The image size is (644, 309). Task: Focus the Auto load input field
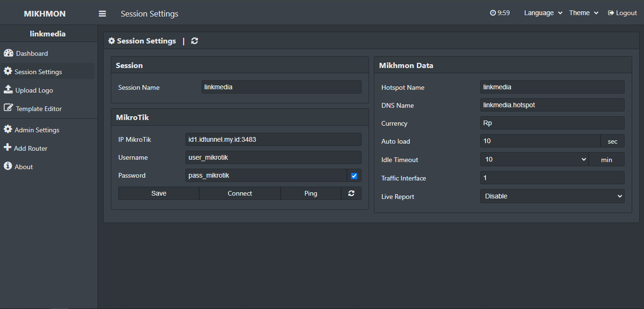pyautogui.click(x=540, y=141)
